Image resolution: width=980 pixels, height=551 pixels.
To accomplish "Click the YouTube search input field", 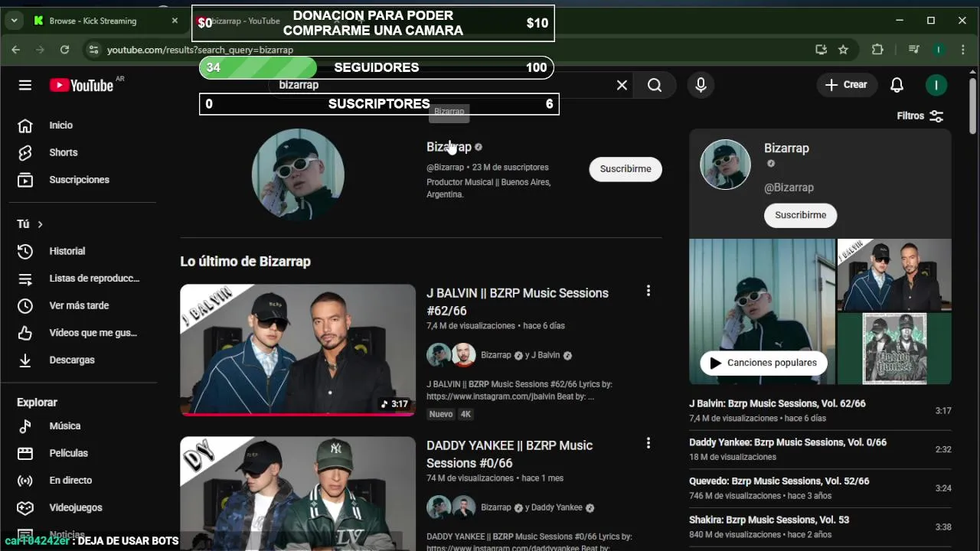I will click(x=452, y=85).
